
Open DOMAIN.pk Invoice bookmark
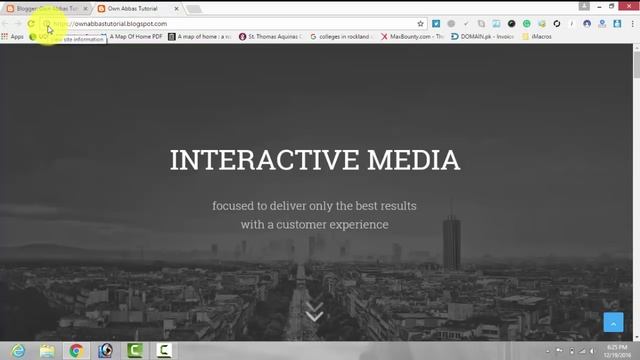coord(483,37)
